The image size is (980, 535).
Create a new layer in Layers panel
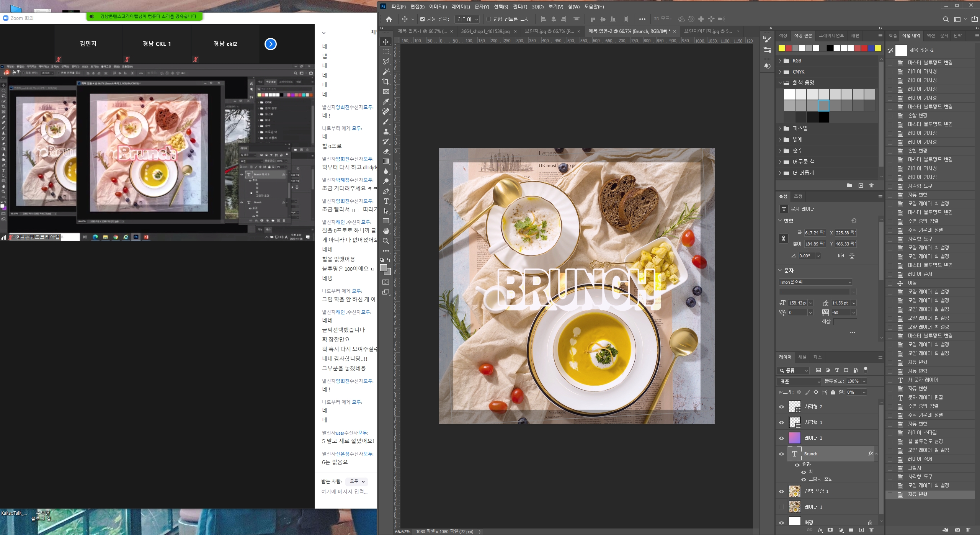861,530
